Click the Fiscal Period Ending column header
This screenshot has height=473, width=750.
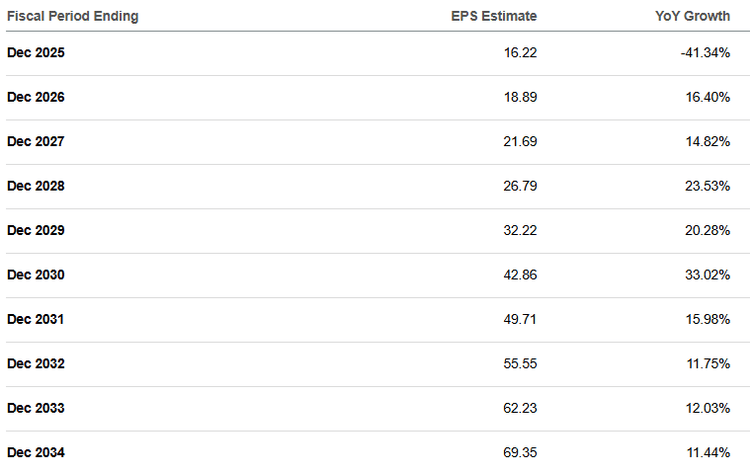(x=73, y=16)
